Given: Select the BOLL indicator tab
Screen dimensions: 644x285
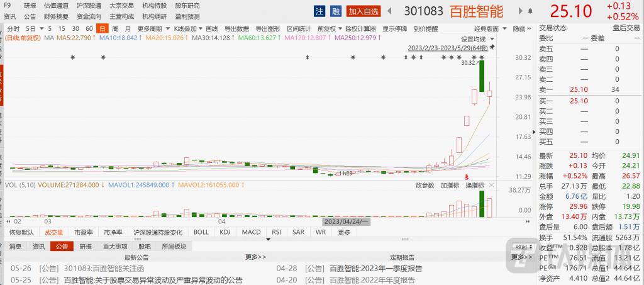Looking at the screenshot, I should point(201,232).
